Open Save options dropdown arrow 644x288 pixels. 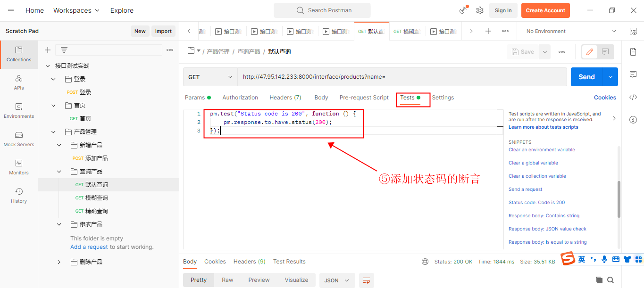click(545, 52)
